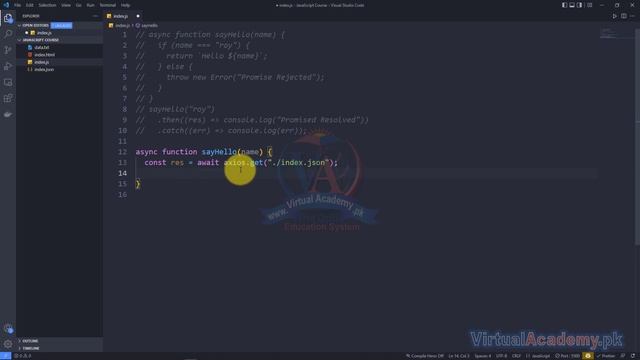
Task: Click the errors and warnings status item
Action: (22, 356)
